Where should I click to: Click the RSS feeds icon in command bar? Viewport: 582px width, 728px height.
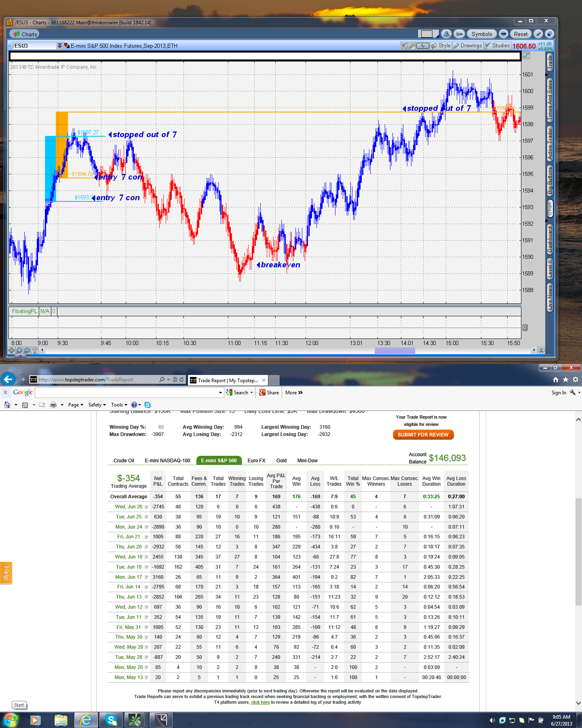click(x=25, y=405)
